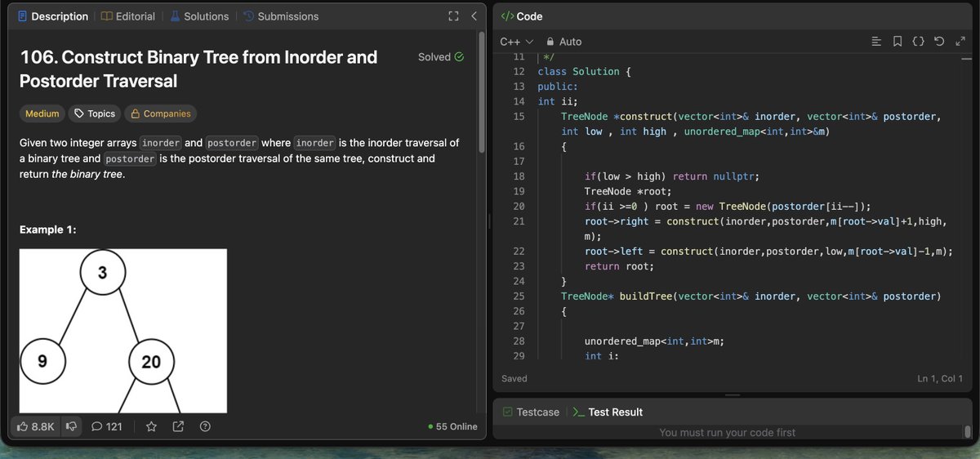
Task: Open the help question mark icon
Action: (x=205, y=426)
